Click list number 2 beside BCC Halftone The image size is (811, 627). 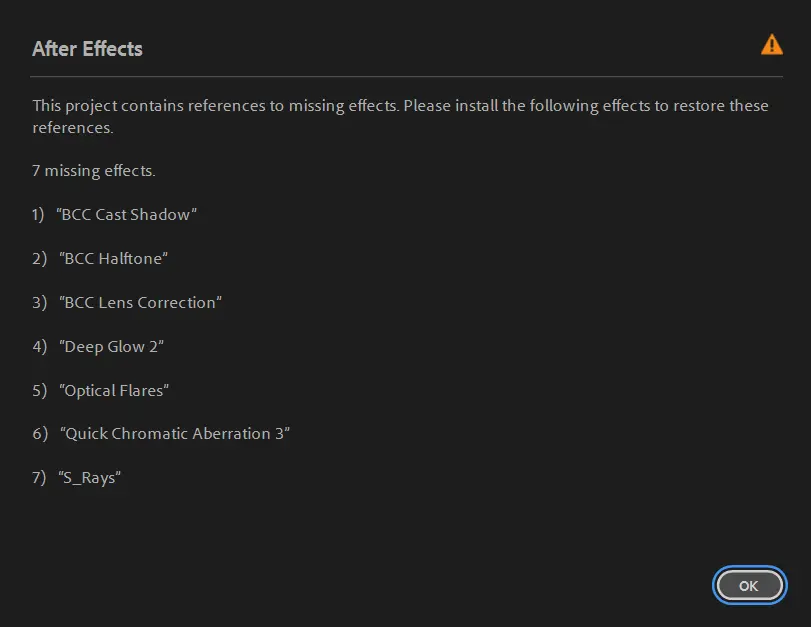pyautogui.click(x=39, y=259)
